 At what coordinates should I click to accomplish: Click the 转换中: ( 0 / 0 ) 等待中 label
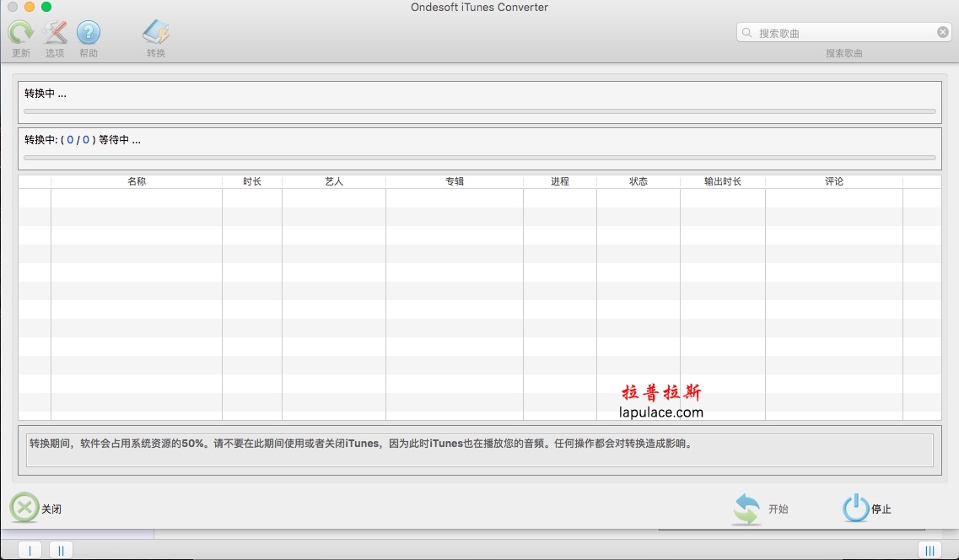[x=83, y=140]
